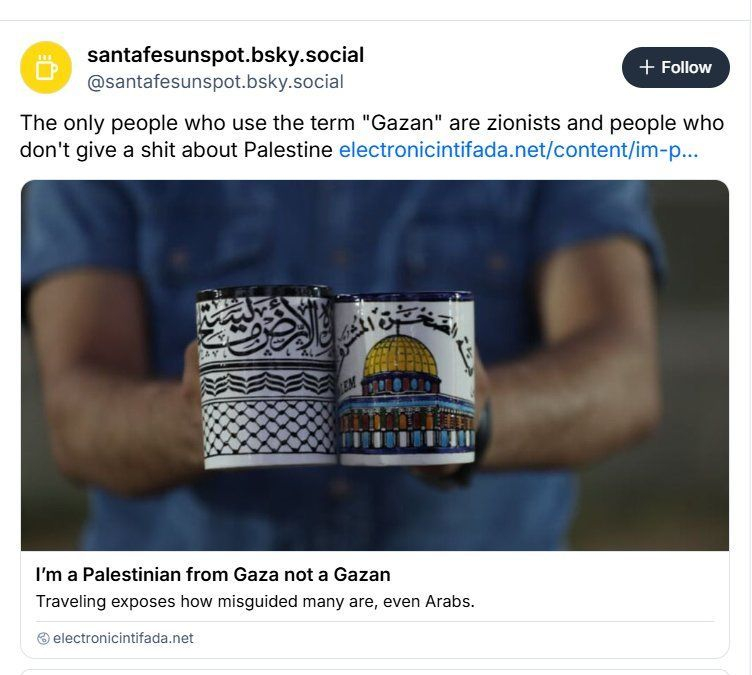The width and height of the screenshot is (752, 675).
Task: Open article title "I'm a Palestinian from Gaza"
Action: tap(212, 575)
